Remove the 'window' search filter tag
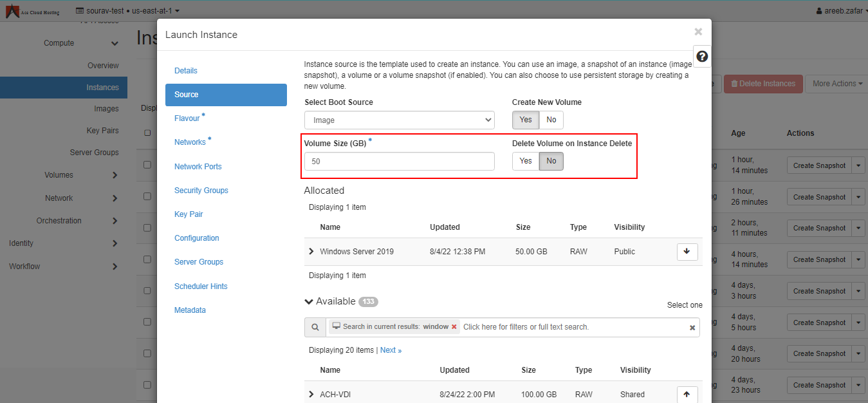 tap(454, 327)
